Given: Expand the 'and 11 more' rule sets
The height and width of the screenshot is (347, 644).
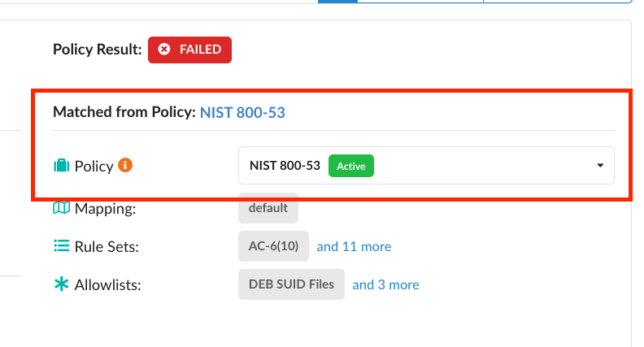Looking at the screenshot, I should [x=354, y=246].
